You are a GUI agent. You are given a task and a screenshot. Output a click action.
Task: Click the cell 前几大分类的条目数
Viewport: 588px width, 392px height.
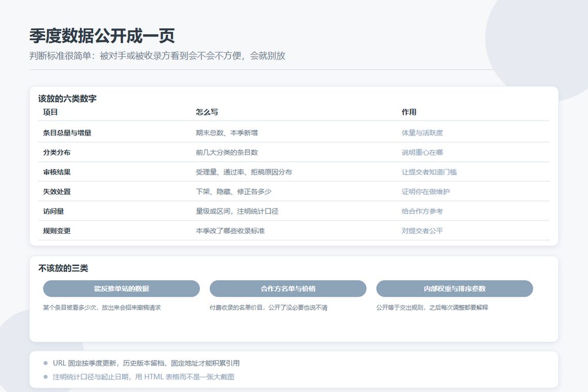[227, 152]
